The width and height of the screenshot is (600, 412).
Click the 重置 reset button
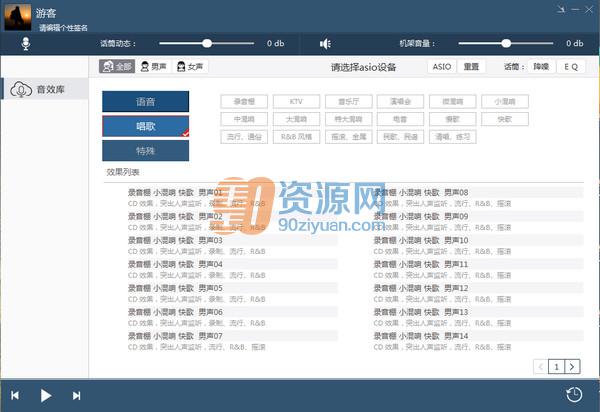click(471, 67)
